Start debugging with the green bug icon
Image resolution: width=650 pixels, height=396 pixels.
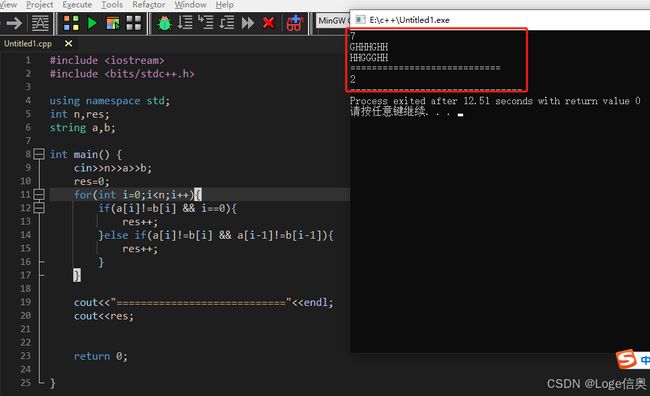click(165, 23)
